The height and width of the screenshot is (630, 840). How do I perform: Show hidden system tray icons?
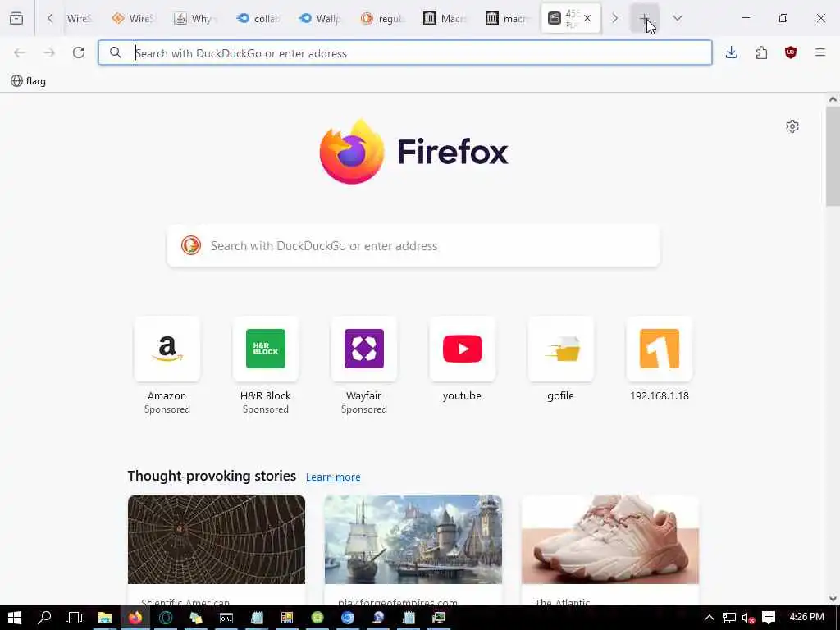tap(710, 618)
